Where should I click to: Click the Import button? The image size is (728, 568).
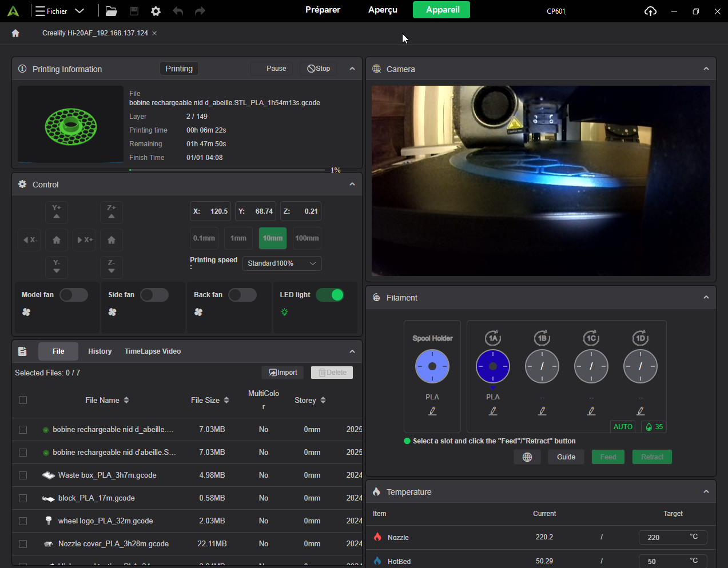283,373
